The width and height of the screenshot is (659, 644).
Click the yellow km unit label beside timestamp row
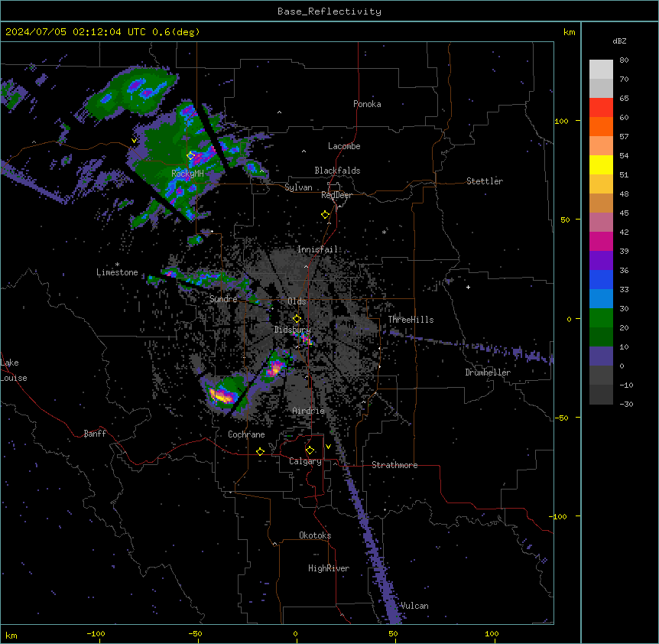tap(569, 32)
